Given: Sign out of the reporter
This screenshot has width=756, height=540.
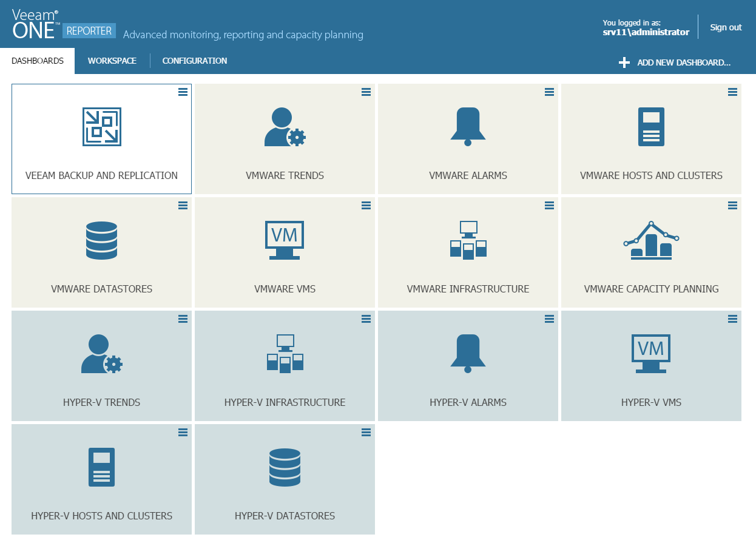Looking at the screenshot, I should click(x=726, y=27).
